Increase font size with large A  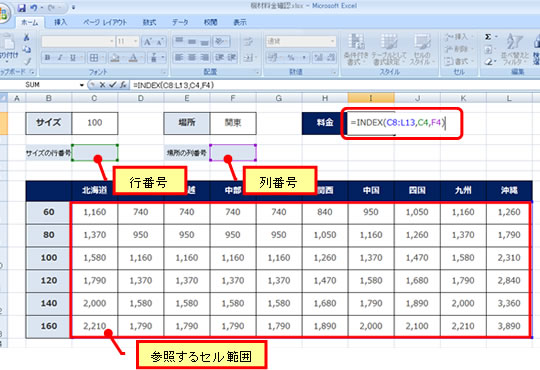click(x=148, y=42)
